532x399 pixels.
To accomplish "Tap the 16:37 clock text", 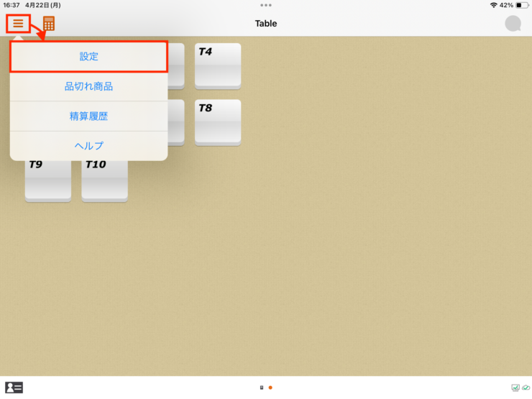I will pyautogui.click(x=12, y=5).
